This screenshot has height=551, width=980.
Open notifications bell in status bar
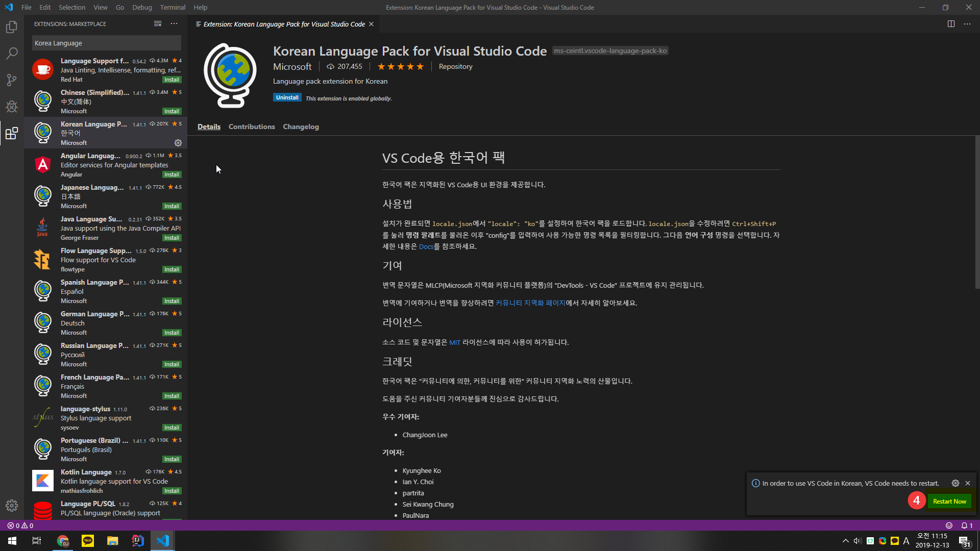coord(964,525)
